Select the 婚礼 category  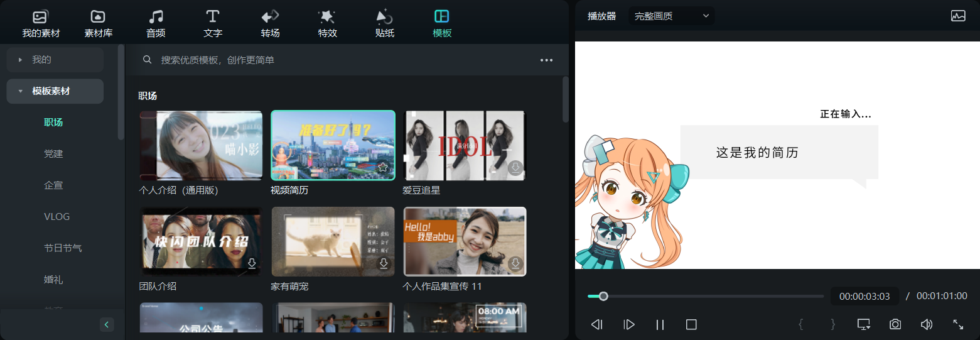pos(53,280)
